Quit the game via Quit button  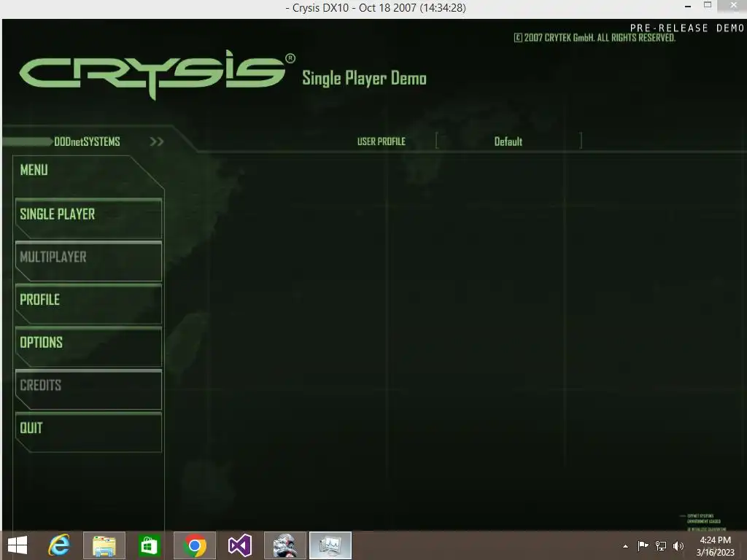click(88, 432)
